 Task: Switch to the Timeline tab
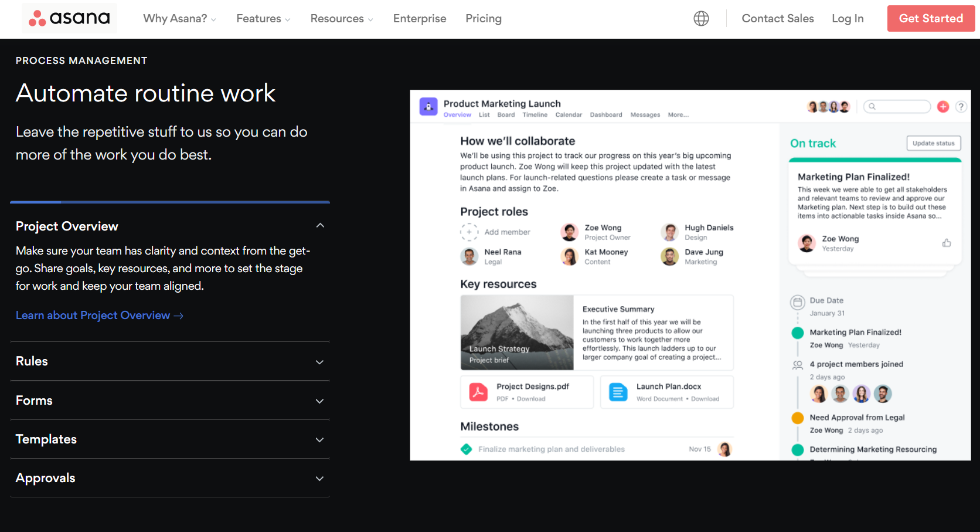(x=535, y=115)
